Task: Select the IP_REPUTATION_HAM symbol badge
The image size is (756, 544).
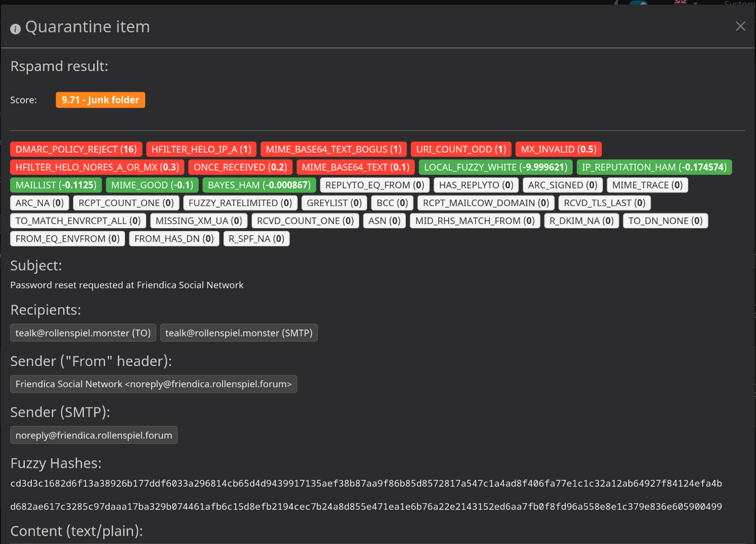Action: pos(654,167)
